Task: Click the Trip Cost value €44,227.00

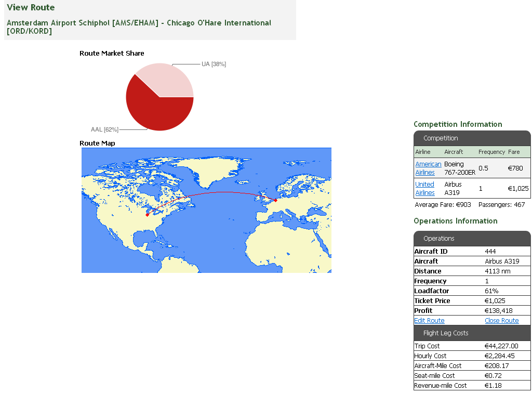Action: [x=500, y=346]
